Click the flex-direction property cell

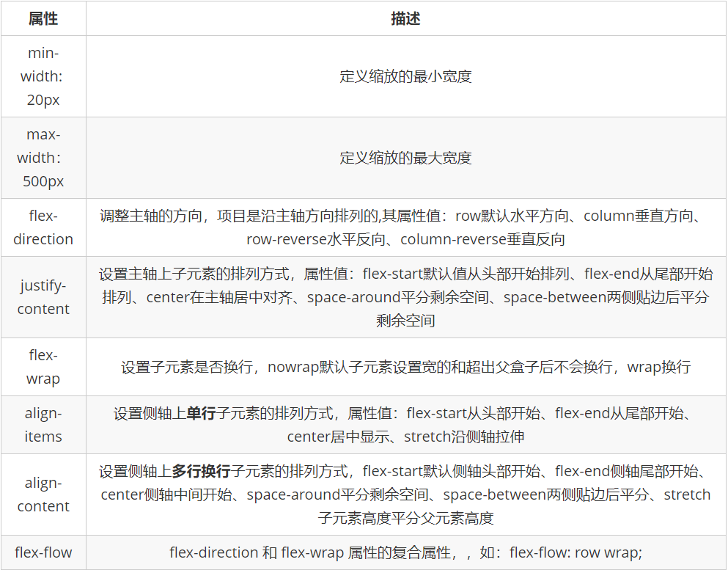[x=43, y=227]
